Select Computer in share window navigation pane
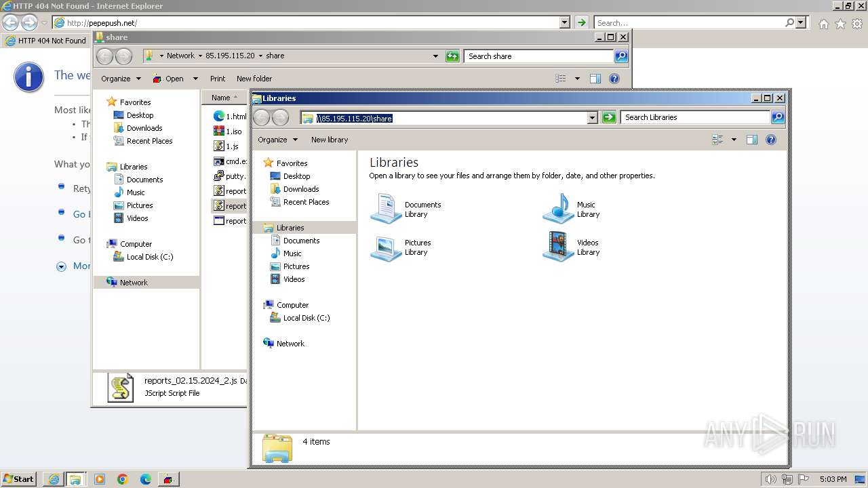Image resolution: width=868 pixels, height=488 pixels. pos(136,244)
